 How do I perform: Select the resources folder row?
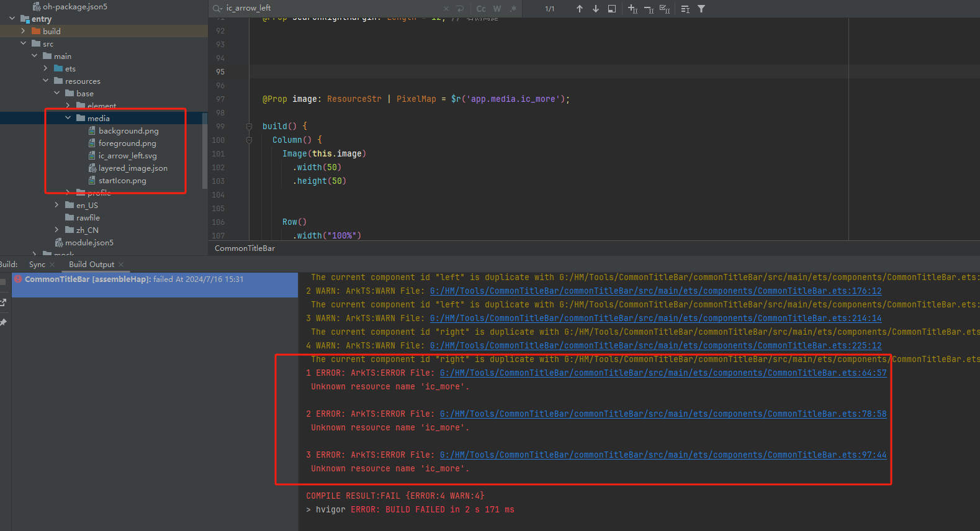[x=104, y=81]
